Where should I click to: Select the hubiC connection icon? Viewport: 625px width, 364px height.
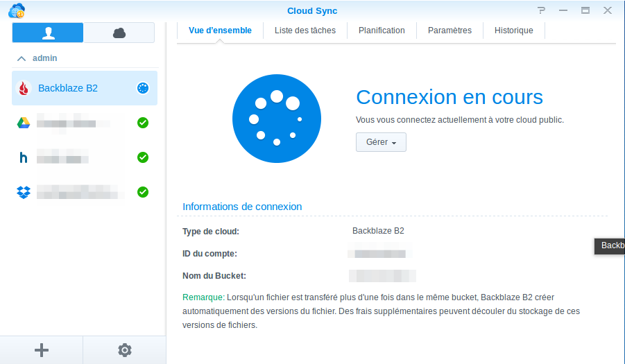pos(24,157)
